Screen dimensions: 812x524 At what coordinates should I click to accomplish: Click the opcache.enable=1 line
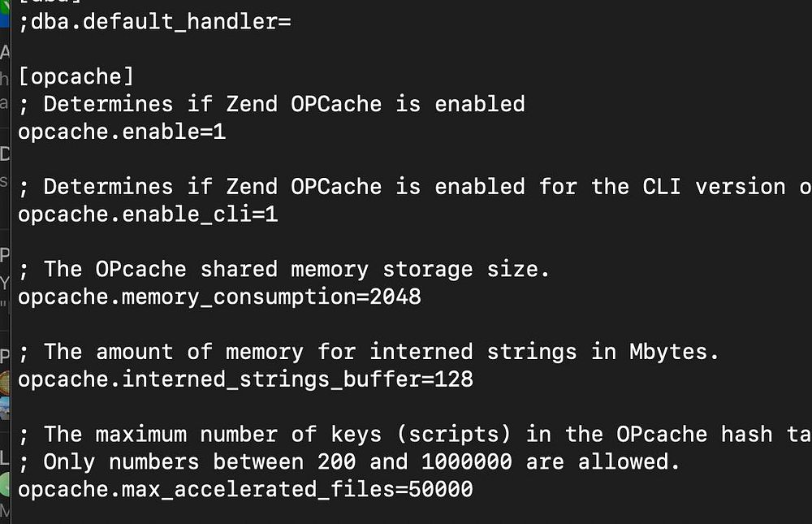[123, 132]
